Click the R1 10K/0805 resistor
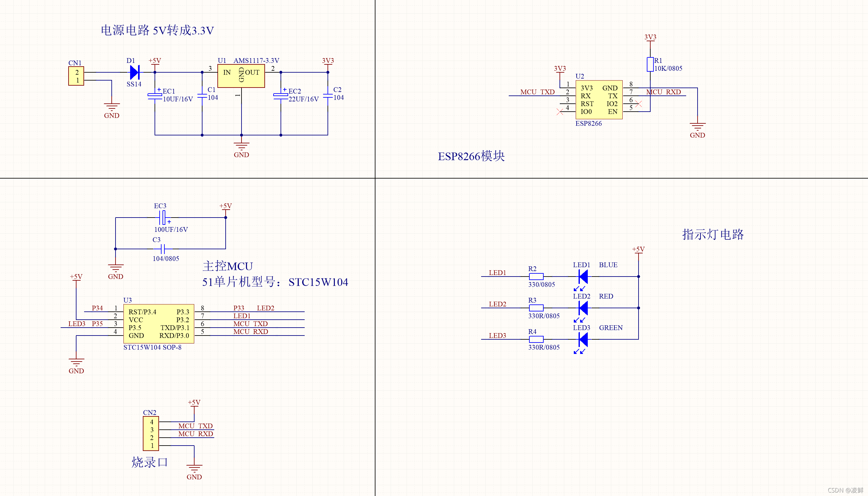Screen dimensions: 868x496 (x=650, y=64)
